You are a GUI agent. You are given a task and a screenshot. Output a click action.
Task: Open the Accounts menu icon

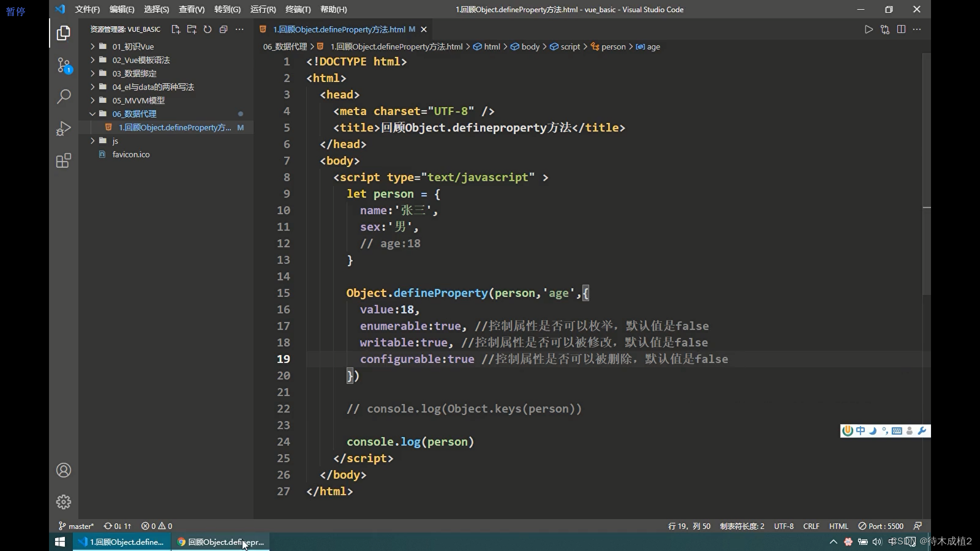click(63, 470)
